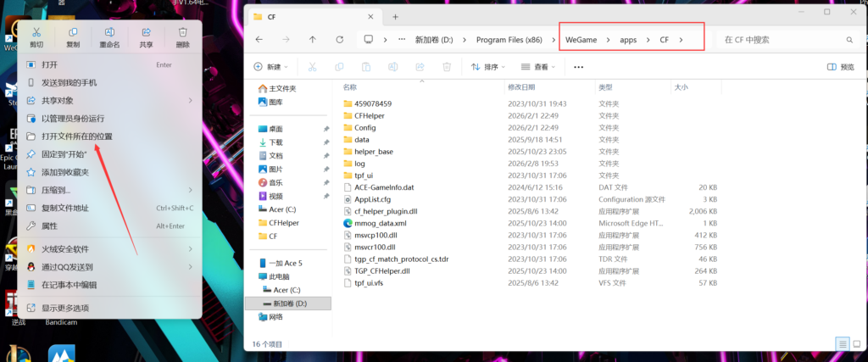The height and width of the screenshot is (362, 868).
Task: Select 一加 Ace 5 in the navigation pane
Action: pos(280,263)
